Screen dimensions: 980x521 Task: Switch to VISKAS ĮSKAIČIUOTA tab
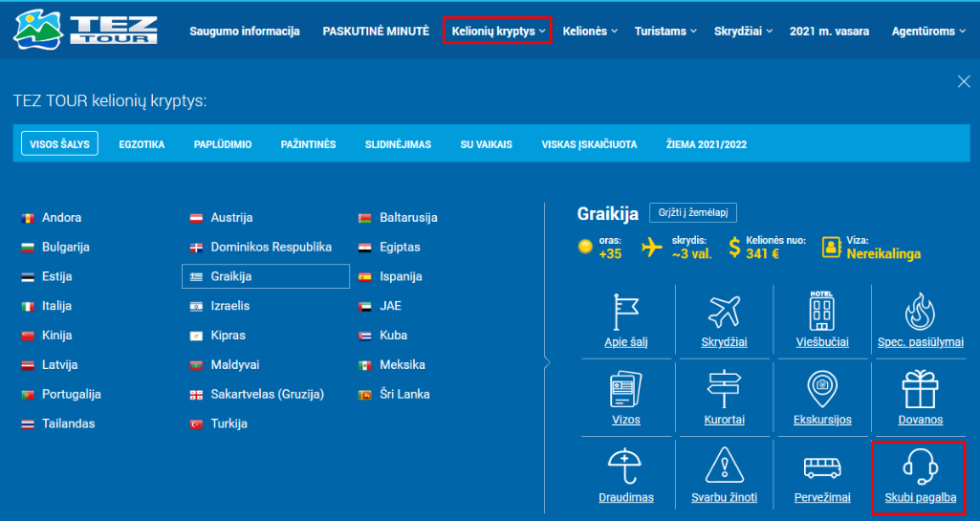[x=589, y=144]
